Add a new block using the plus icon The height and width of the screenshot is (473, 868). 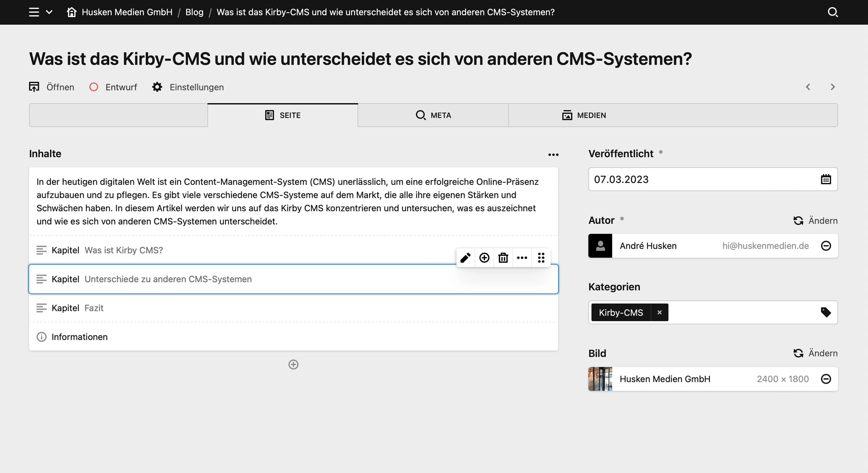coord(484,257)
